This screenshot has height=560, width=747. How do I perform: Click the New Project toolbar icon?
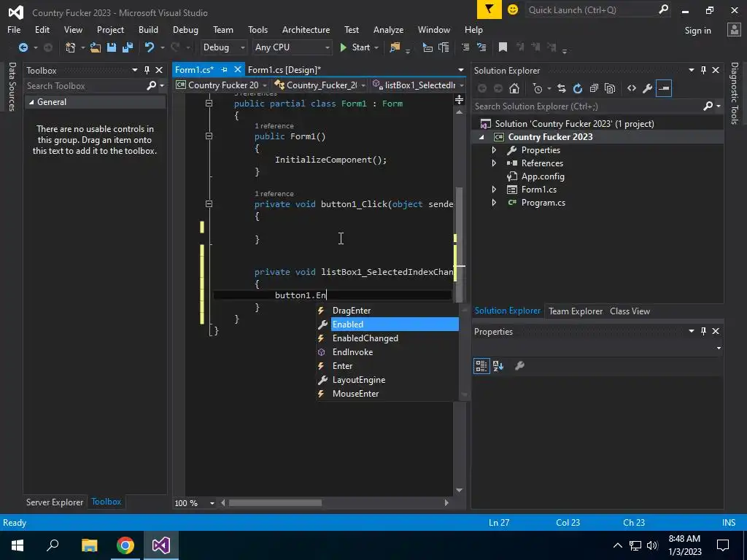(71, 47)
